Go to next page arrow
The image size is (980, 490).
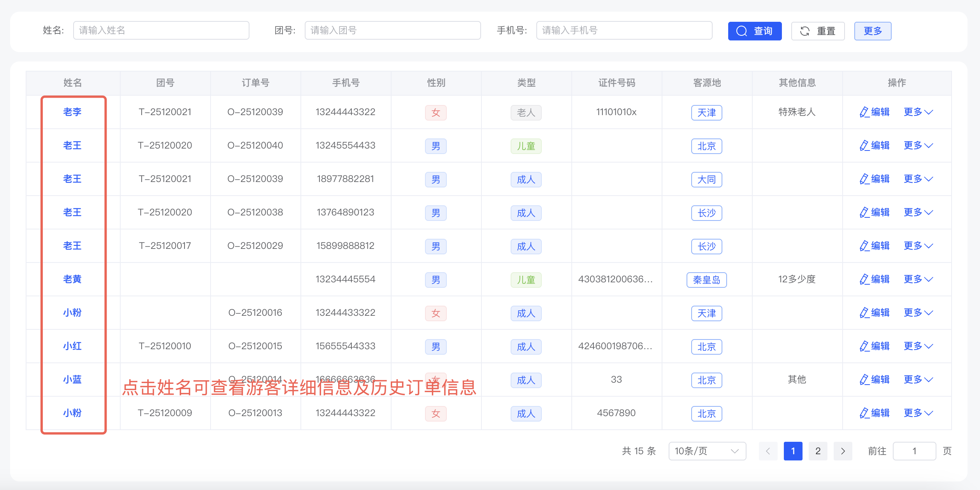[x=843, y=451]
